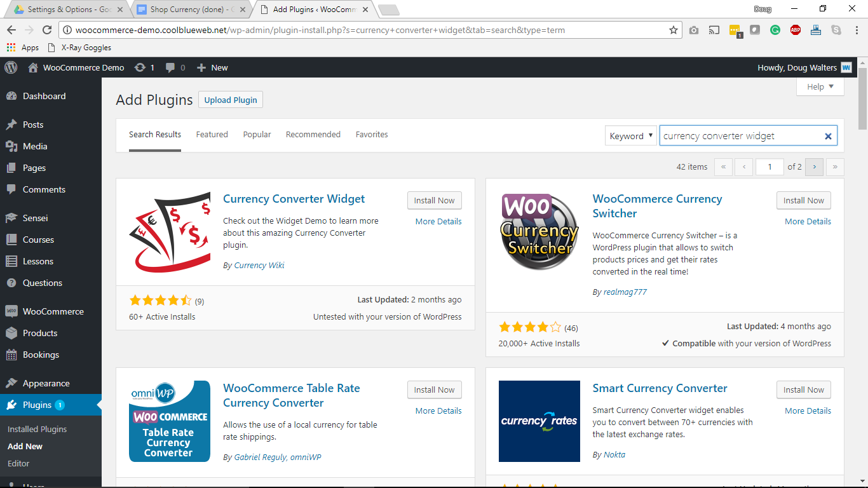
Task: Click the current page number field
Action: coord(770,166)
